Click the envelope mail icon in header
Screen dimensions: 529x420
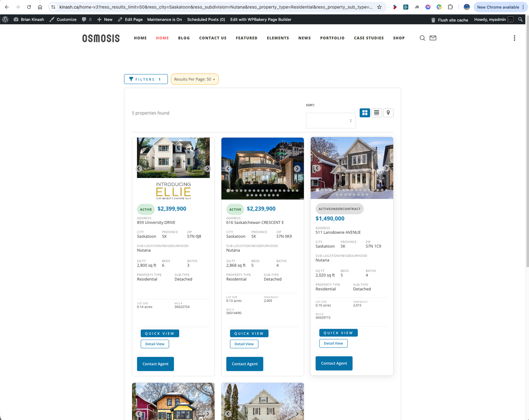tap(433, 38)
